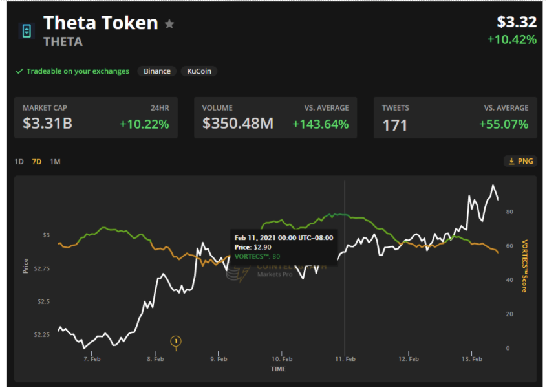Viewport: 547px width, 392px height.
Task: Click the 20 tick on VORTECS axis
Action: pyautogui.click(x=509, y=314)
